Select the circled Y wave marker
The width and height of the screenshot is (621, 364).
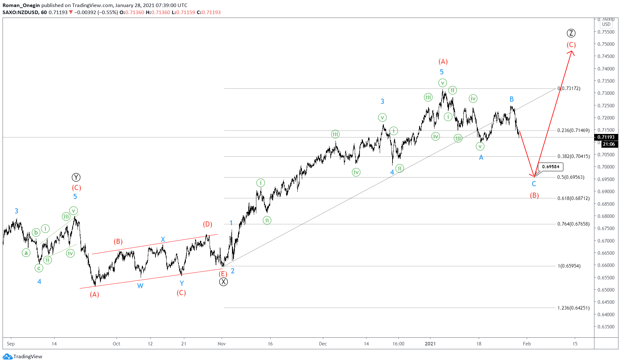[x=76, y=177]
